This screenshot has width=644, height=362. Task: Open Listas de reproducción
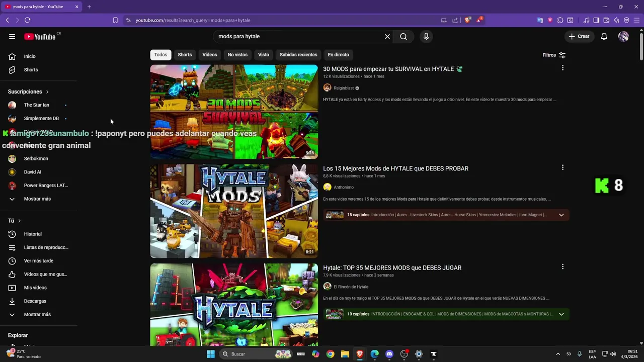pos(39,247)
